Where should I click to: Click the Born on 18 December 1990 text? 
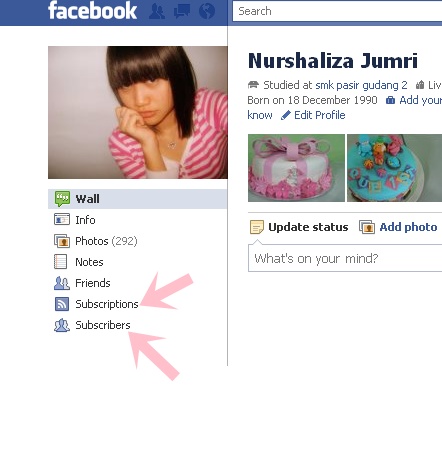click(312, 100)
